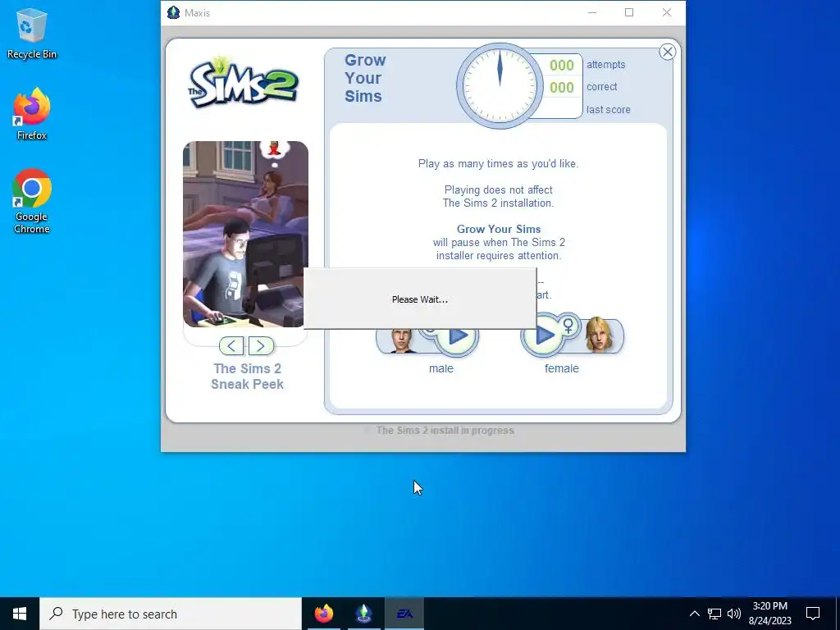840x630 pixels.
Task: Click the game timer clock
Action: click(500, 85)
